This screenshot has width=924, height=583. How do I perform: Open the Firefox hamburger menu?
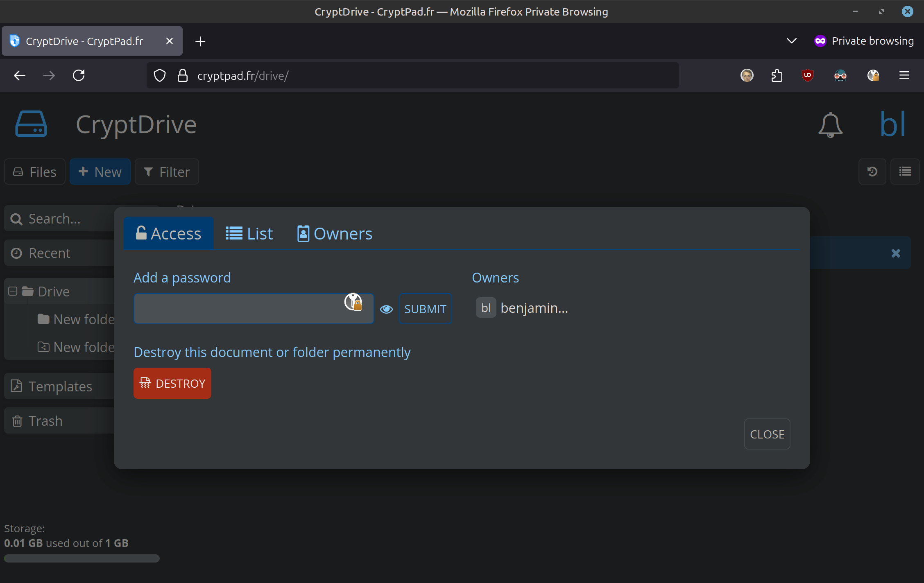click(x=904, y=75)
